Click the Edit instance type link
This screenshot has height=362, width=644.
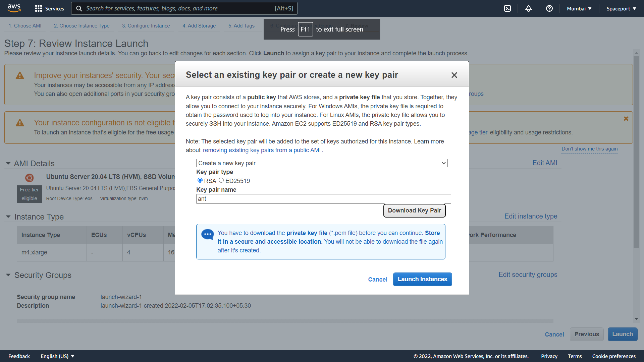[x=531, y=216]
